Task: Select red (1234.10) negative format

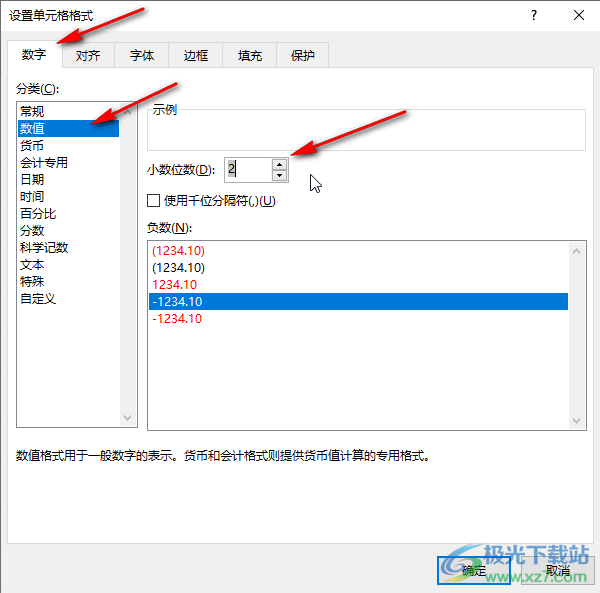Action: 358,251
